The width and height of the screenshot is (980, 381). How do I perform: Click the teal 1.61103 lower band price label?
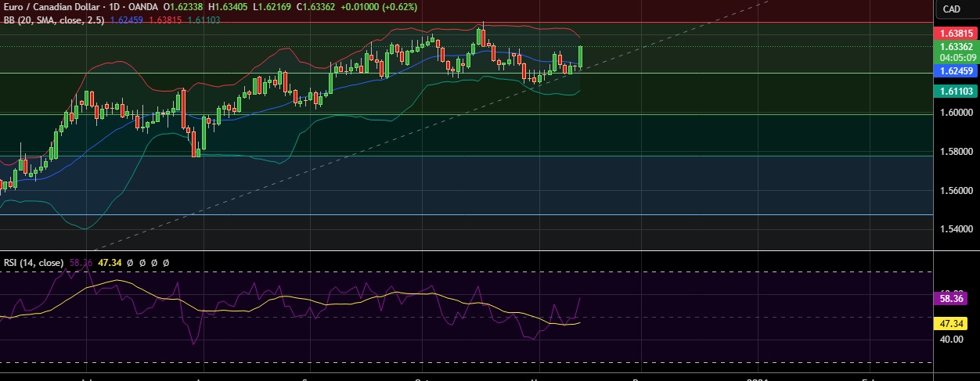[x=956, y=92]
